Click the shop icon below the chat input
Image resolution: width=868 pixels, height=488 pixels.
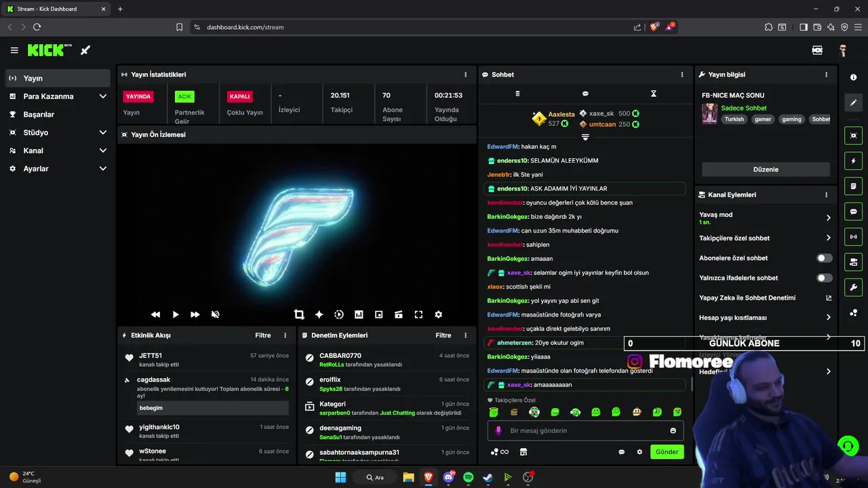pyautogui.click(x=524, y=452)
